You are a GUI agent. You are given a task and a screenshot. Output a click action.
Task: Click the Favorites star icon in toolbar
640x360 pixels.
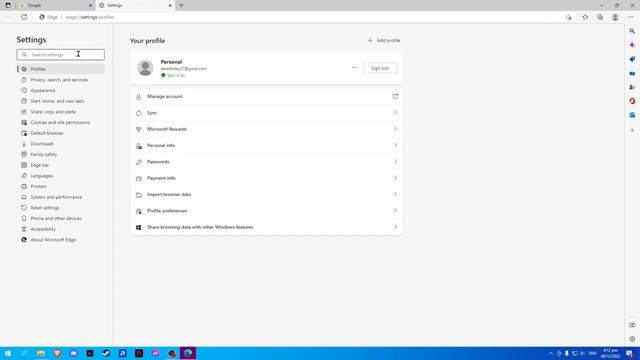(x=585, y=17)
